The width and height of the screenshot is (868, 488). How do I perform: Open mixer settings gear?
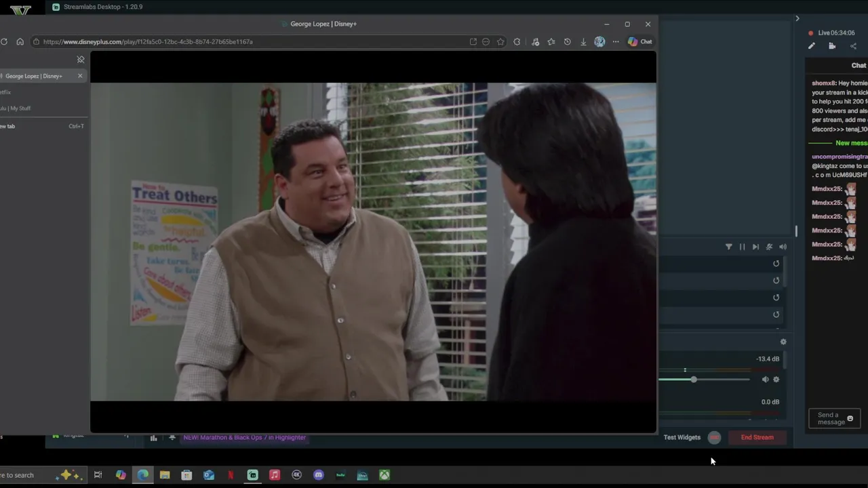pos(783,342)
